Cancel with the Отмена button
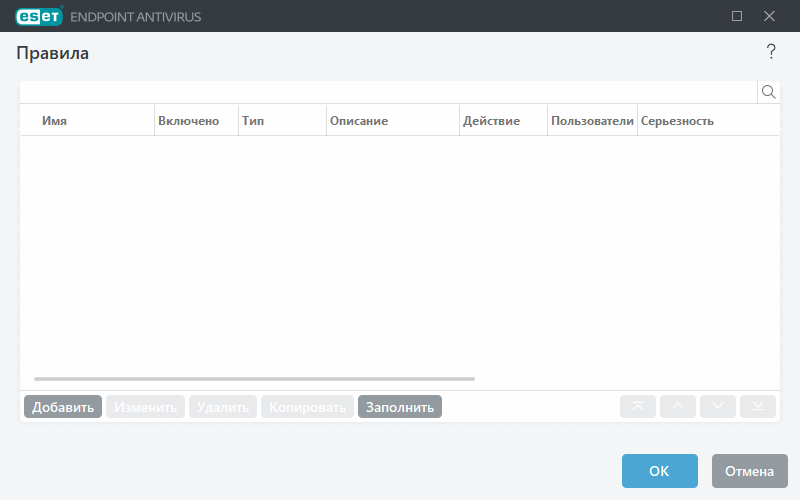Screen dimensions: 800x500 point(750,471)
